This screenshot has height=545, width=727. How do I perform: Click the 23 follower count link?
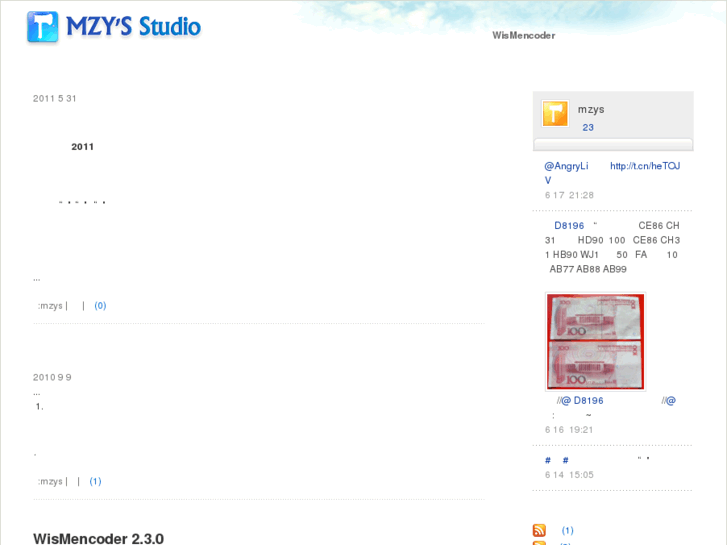(x=588, y=128)
